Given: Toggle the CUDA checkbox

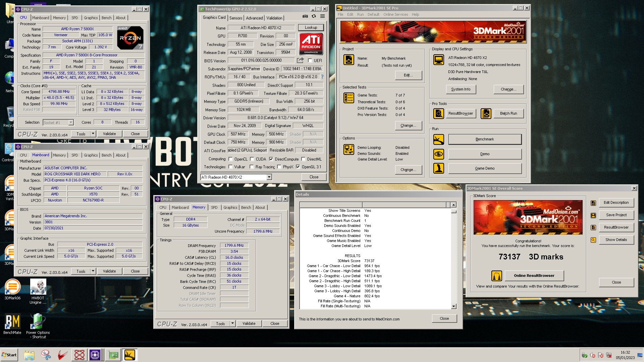Looking at the screenshot, I should (x=252, y=159).
